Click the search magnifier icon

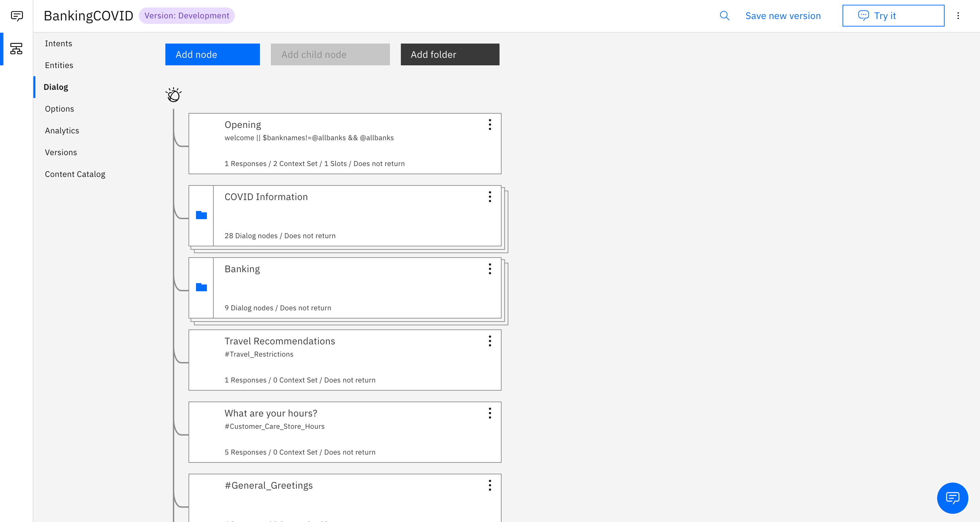724,16
